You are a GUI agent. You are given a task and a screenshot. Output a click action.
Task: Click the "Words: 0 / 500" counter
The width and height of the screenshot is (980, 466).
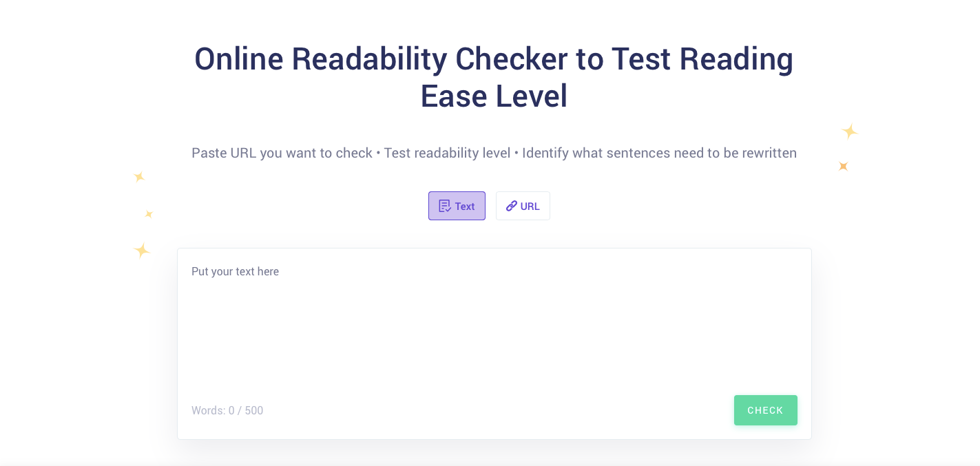[x=227, y=411]
